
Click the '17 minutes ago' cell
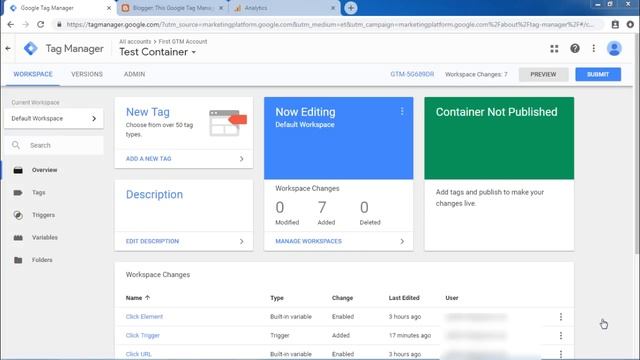410,336
